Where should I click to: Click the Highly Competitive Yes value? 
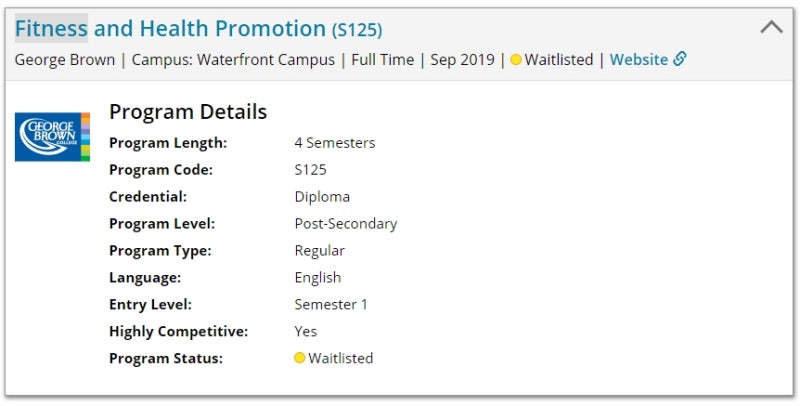(306, 331)
